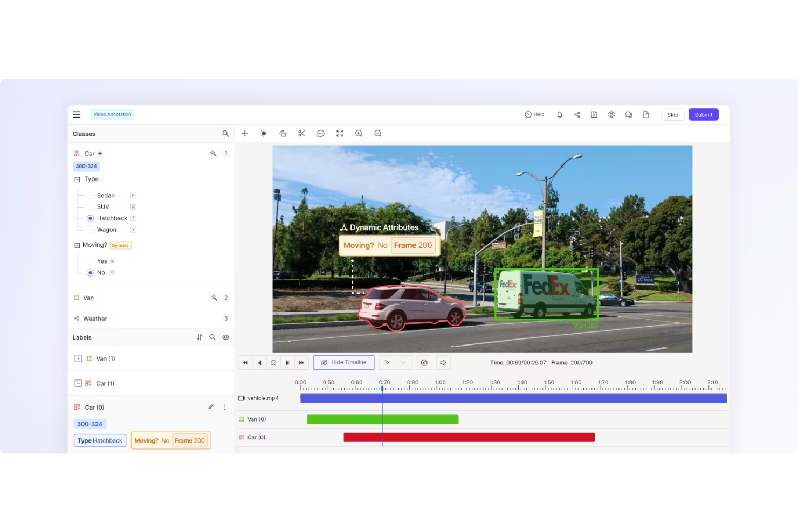798x532 pixels.
Task: Select the Hatchback radio button
Action: click(90, 218)
